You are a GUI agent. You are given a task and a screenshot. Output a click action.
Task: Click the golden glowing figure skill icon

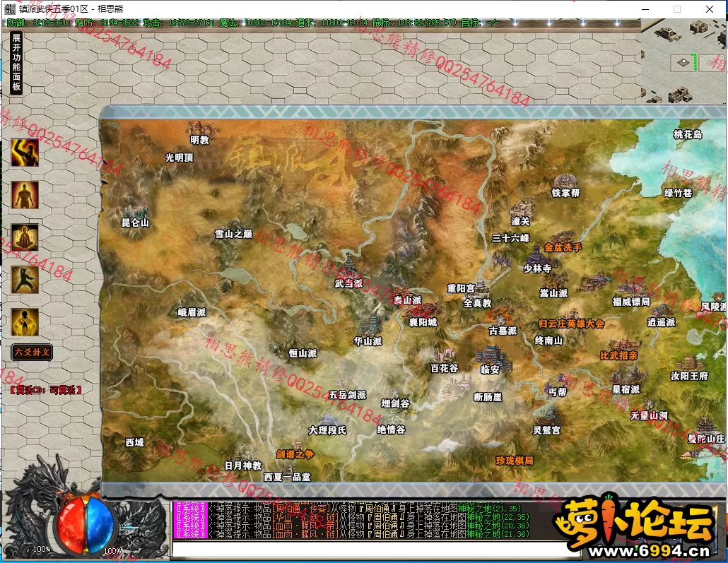[x=25, y=323]
